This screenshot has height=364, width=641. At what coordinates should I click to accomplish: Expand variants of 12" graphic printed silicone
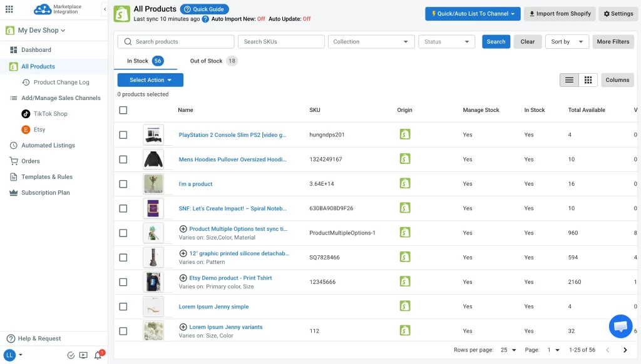[x=183, y=253]
